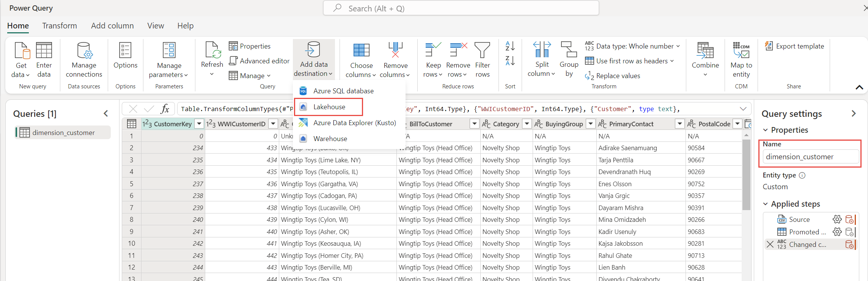Delete the Changed column type step

click(x=770, y=245)
